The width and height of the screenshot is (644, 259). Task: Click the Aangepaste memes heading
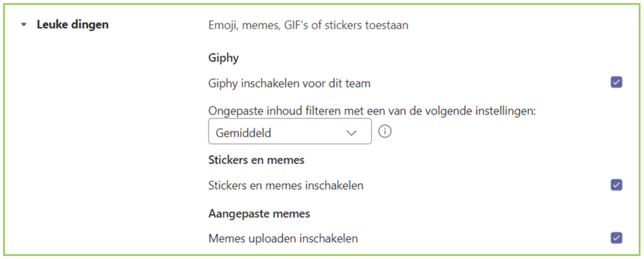coord(259,214)
